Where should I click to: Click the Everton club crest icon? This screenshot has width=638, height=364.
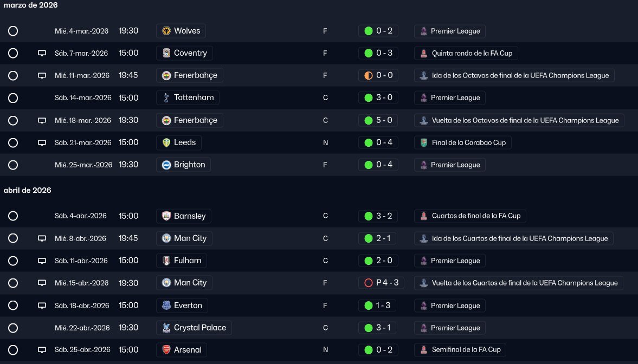pos(166,305)
